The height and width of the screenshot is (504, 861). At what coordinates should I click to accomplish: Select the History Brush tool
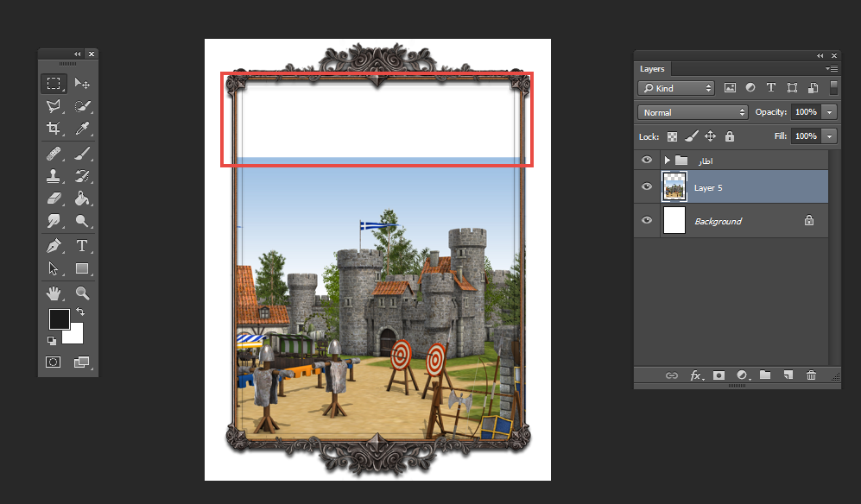(82, 176)
